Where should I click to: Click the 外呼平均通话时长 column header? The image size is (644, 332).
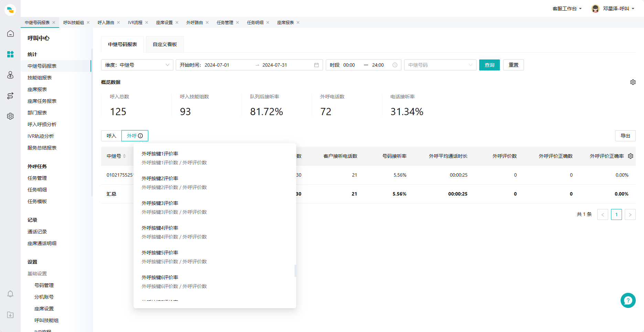pos(448,156)
